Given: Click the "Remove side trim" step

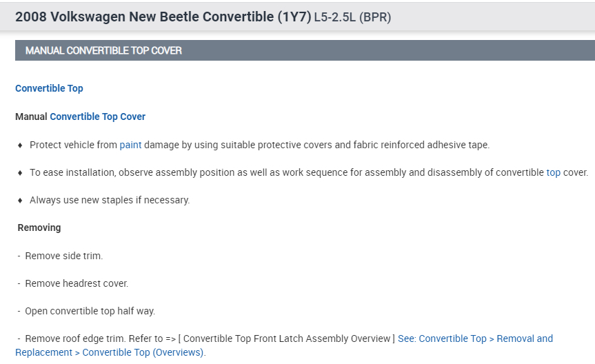Looking at the screenshot, I should point(63,256).
